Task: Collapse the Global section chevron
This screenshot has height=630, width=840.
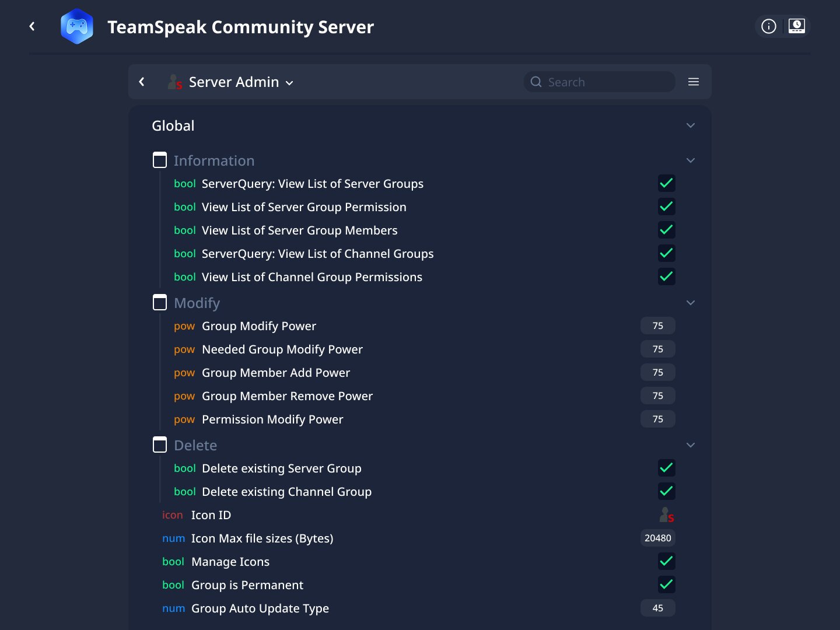Action: [x=691, y=125]
